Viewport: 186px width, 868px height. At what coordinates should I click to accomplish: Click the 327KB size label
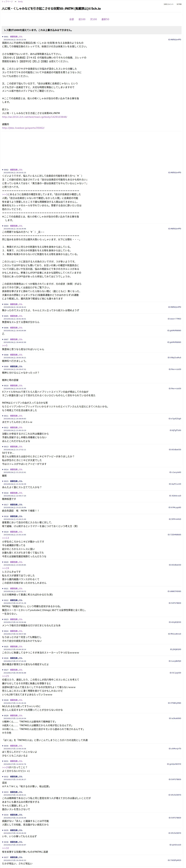(179, 4)
